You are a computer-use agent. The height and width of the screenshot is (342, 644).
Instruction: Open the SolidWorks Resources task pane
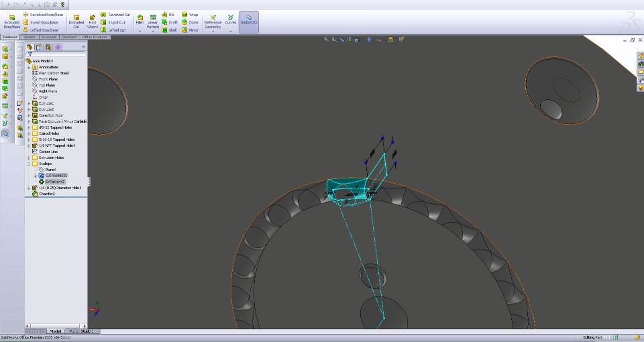click(x=640, y=56)
